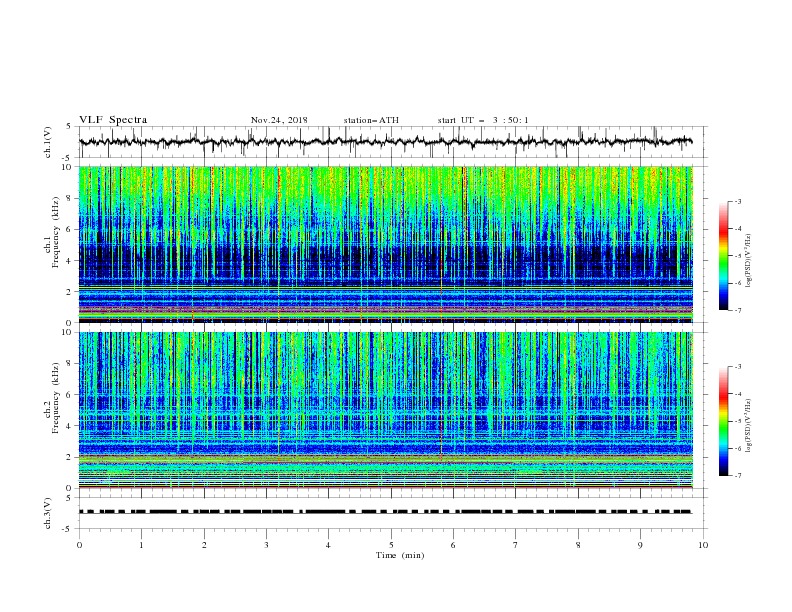Click the ch.2 spectrogram color scale bar
792x612 pixels.
pyautogui.click(x=723, y=421)
